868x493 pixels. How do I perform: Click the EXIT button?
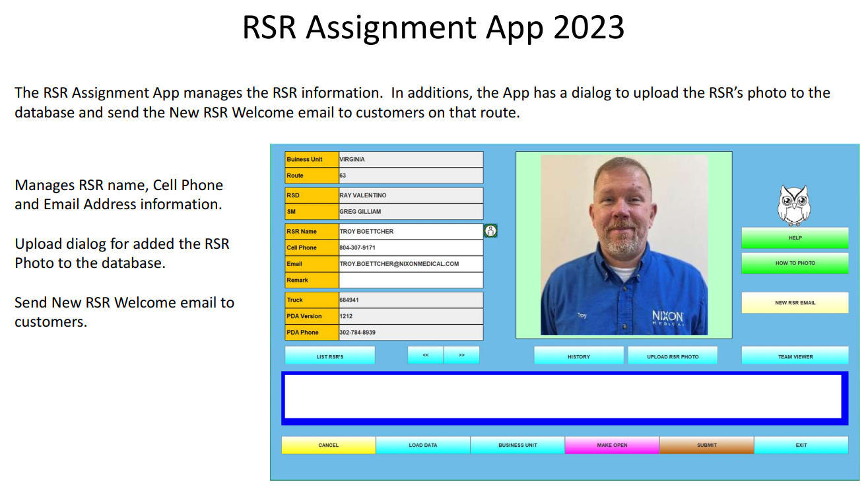click(x=801, y=445)
